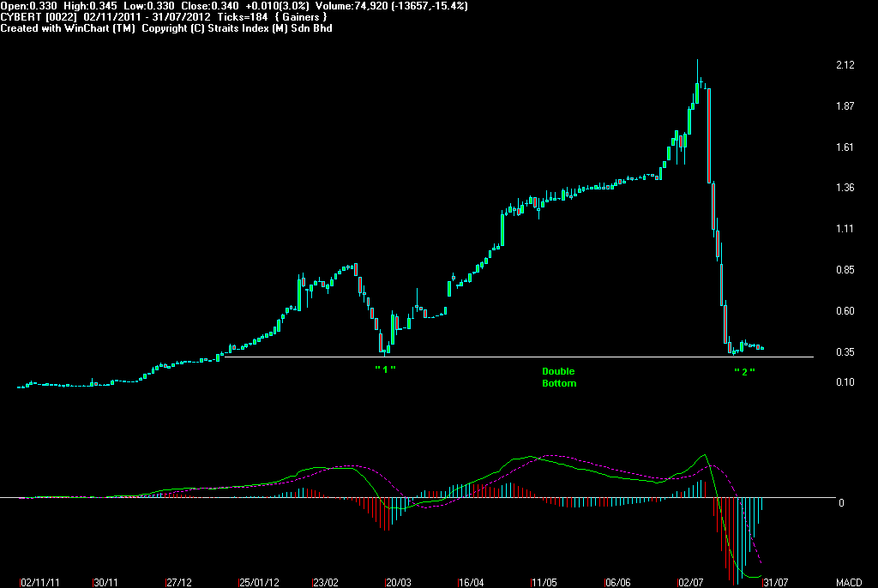Click the 1.61 price axis label
The width and height of the screenshot is (878, 588).
tap(845, 147)
